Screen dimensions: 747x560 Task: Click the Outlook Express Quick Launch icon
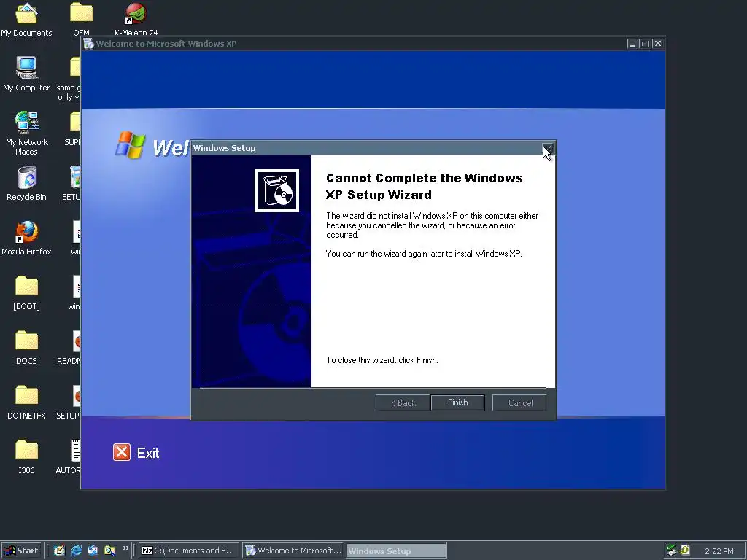[x=93, y=551]
